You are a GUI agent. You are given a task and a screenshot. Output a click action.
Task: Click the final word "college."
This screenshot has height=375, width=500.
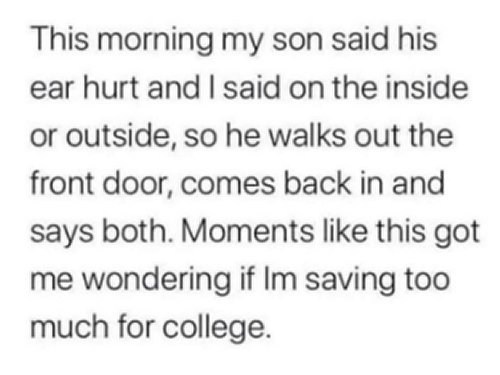tap(216, 329)
